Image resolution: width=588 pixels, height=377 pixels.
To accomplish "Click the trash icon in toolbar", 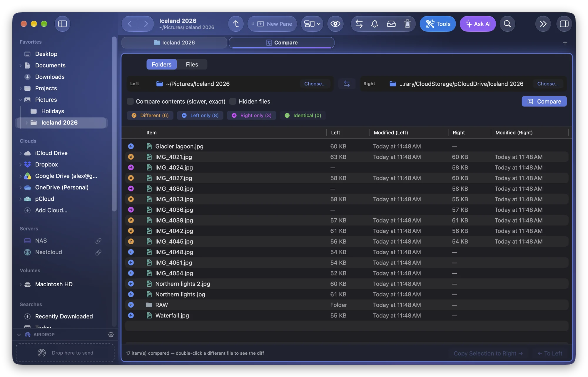I will [x=407, y=24].
